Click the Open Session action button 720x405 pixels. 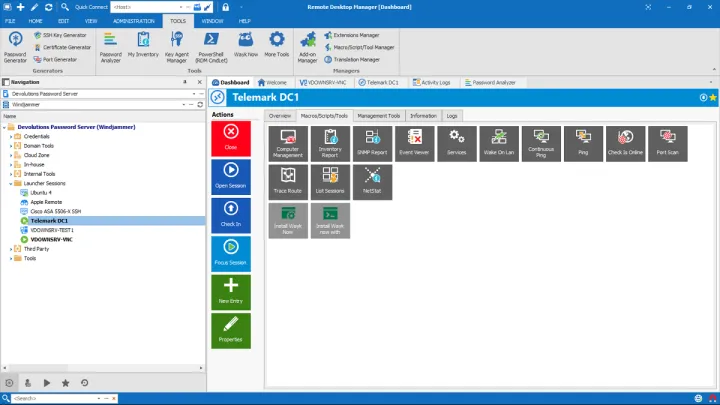(x=231, y=176)
